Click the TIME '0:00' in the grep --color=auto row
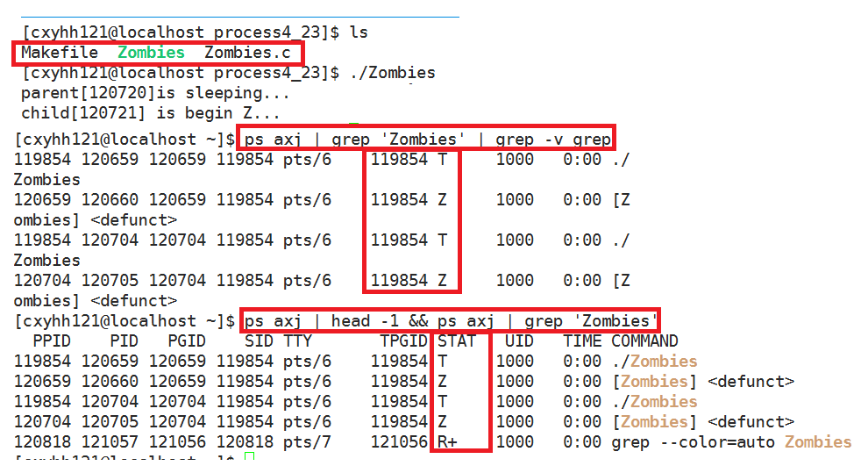The image size is (868, 466). coord(582,441)
